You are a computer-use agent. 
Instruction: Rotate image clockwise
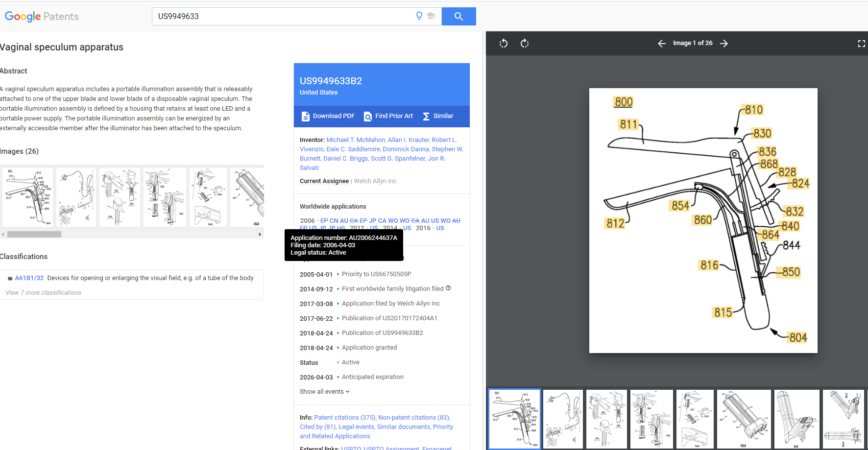pyautogui.click(x=525, y=43)
